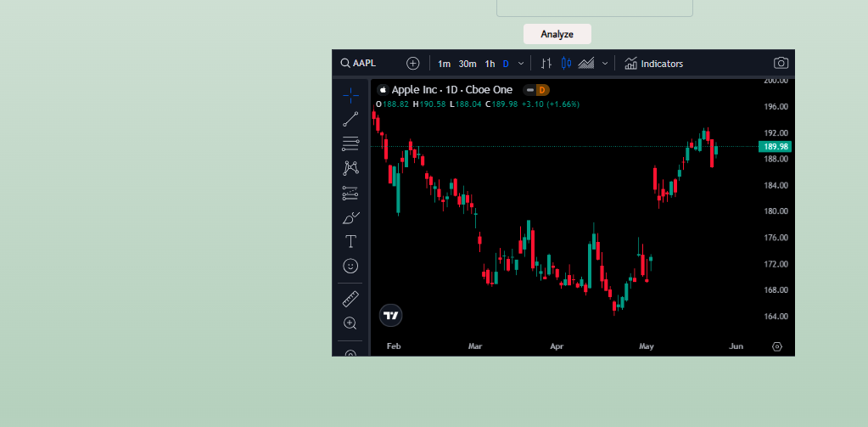Open the emoji icons tool

(350, 266)
